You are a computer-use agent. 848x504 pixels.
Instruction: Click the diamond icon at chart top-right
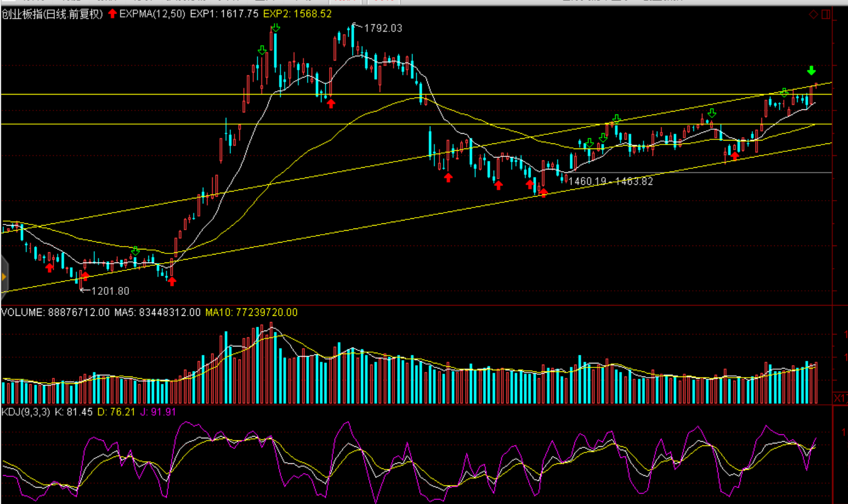point(813,14)
